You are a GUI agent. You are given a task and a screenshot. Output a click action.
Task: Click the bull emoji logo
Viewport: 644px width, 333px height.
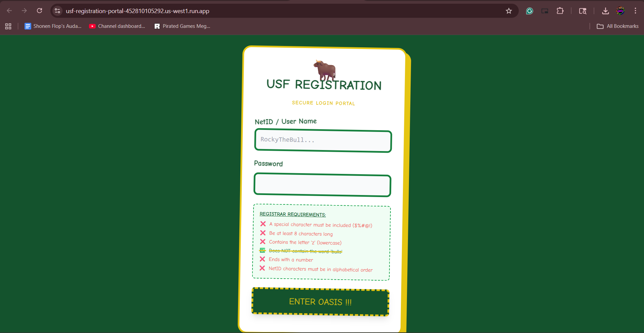[x=325, y=69]
